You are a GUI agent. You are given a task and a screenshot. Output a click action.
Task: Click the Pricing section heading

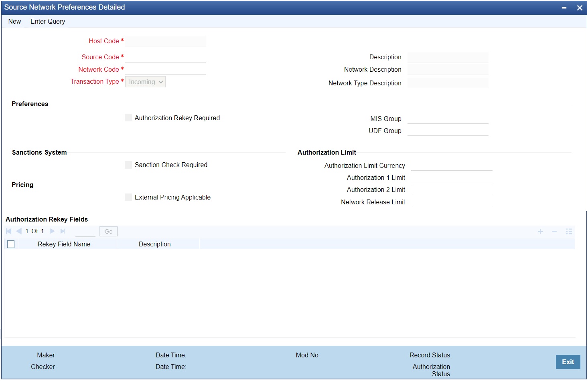(22, 185)
